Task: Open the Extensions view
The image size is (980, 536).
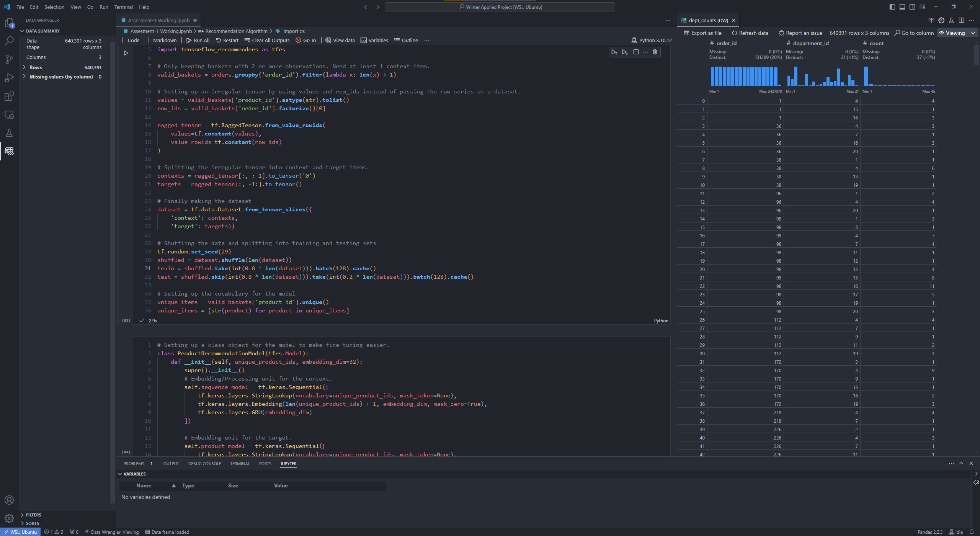Action: point(9,96)
